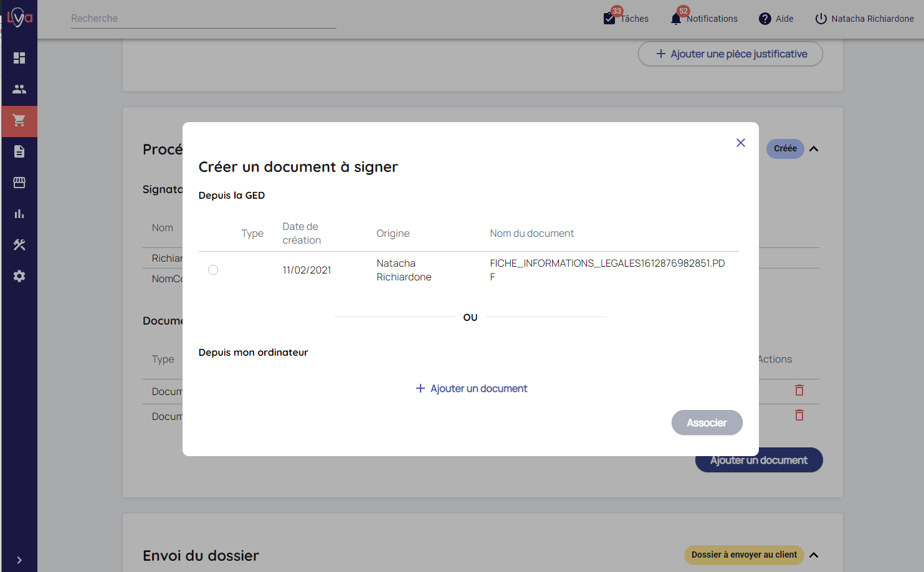This screenshot has height=572, width=924.
Task: Open the dashboard icon in sidebar
Action: pos(19,58)
